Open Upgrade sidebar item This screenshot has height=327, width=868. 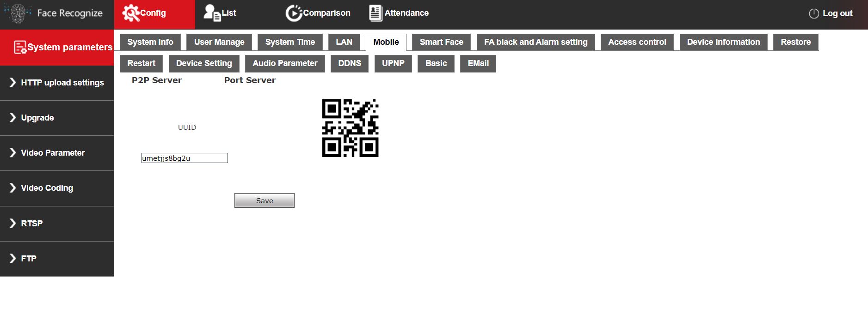57,118
